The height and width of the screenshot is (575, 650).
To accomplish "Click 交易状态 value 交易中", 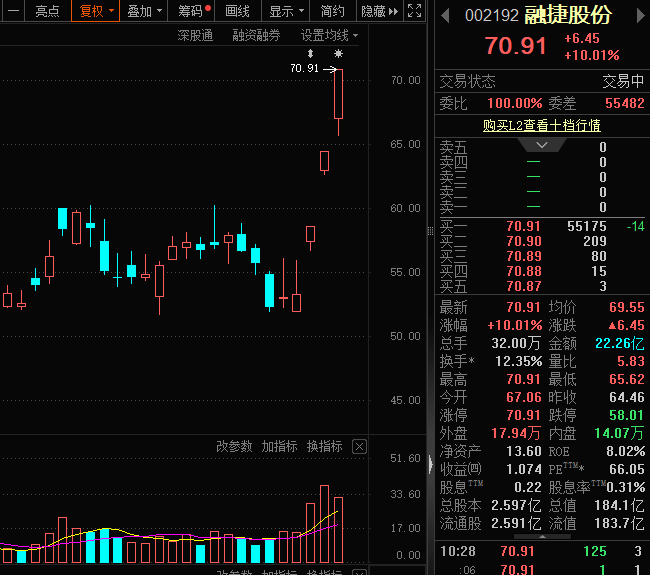I will click(623, 81).
